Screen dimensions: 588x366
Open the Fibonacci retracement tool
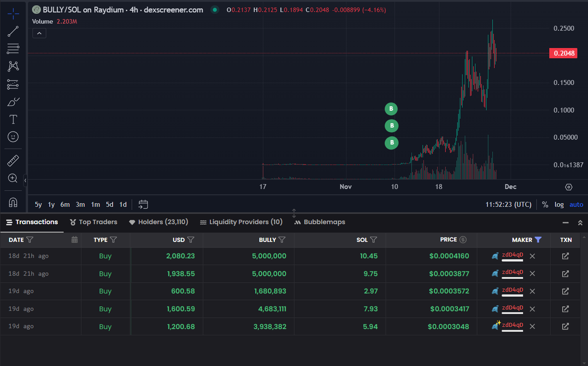(x=13, y=49)
